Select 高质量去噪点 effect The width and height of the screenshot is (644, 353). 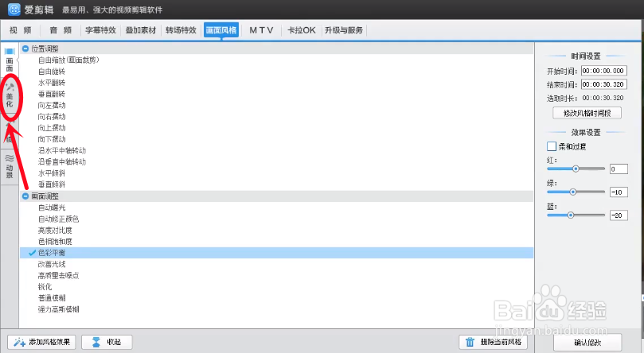[x=58, y=276]
